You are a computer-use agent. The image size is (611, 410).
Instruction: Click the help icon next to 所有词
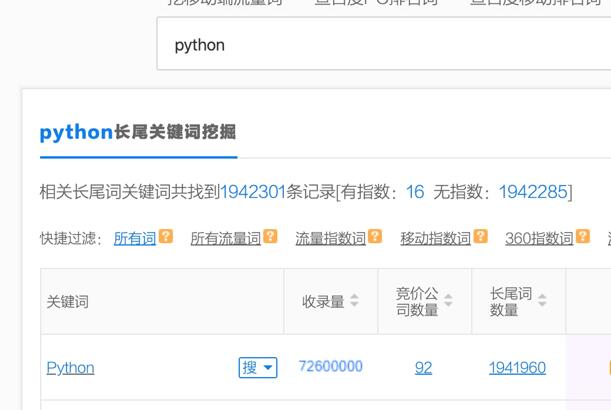[x=166, y=237]
